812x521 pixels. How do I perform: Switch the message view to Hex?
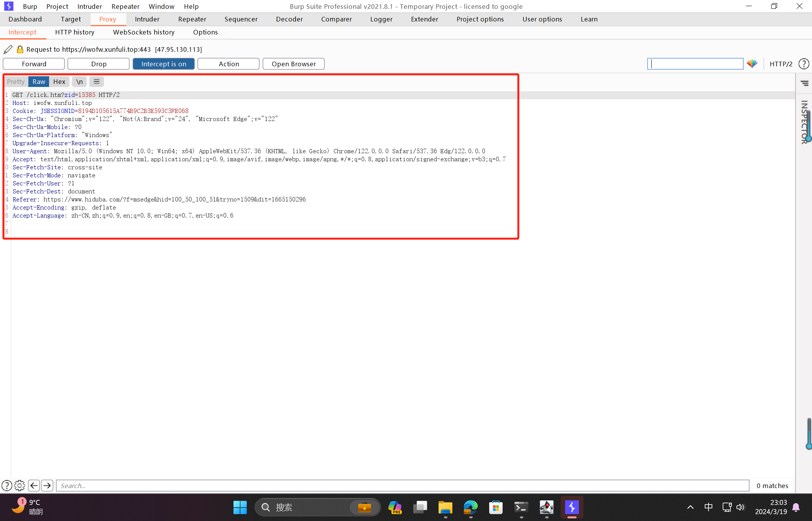point(59,82)
